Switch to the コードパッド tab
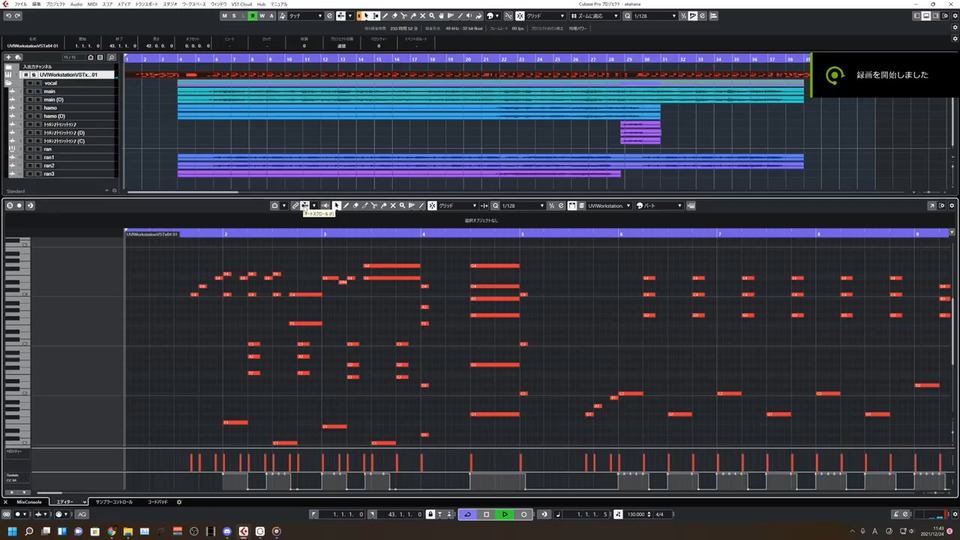The width and height of the screenshot is (960, 540). [157, 502]
